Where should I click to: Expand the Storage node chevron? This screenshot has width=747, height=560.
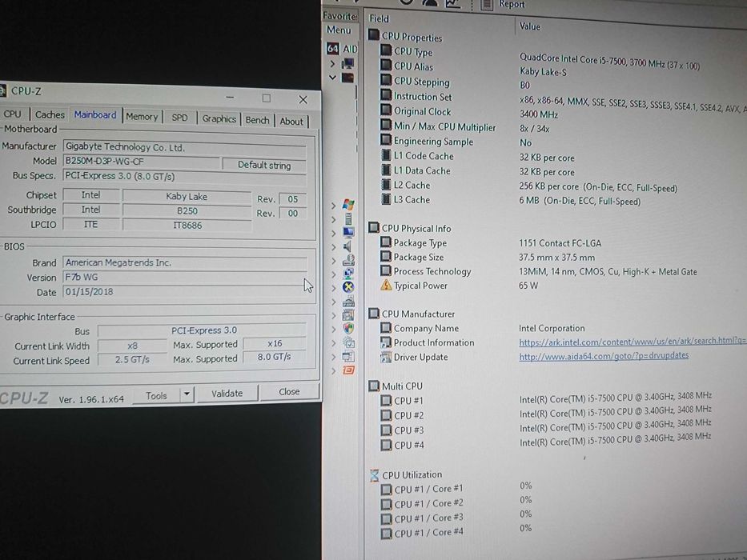334,261
